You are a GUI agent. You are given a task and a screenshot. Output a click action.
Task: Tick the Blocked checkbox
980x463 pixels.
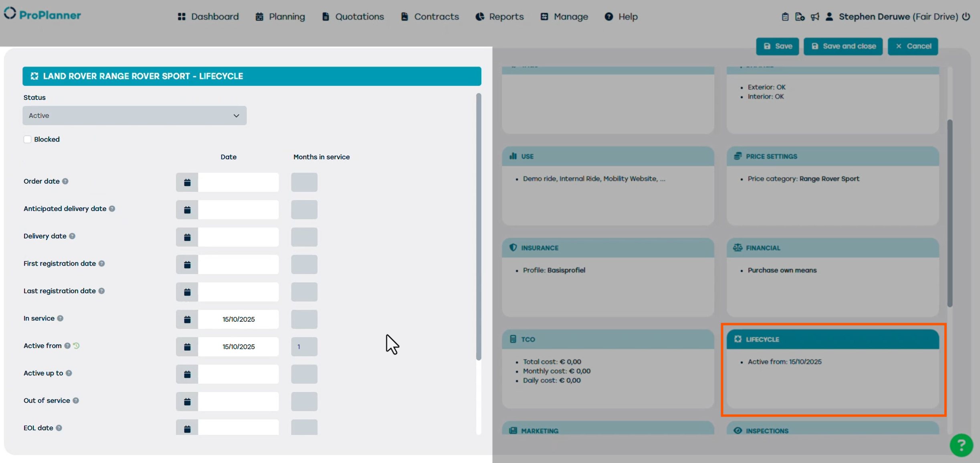click(x=27, y=139)
